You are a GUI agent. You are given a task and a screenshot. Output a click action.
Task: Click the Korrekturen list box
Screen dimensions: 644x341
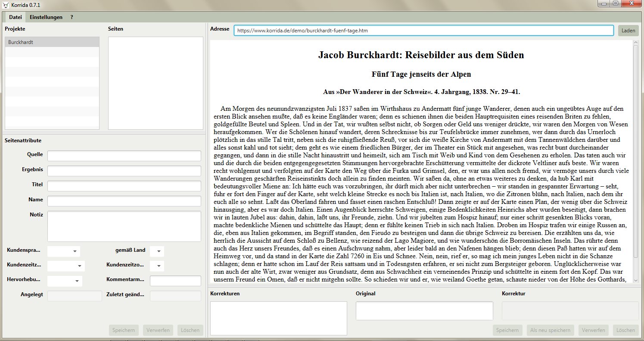click(x=279, y=318)
